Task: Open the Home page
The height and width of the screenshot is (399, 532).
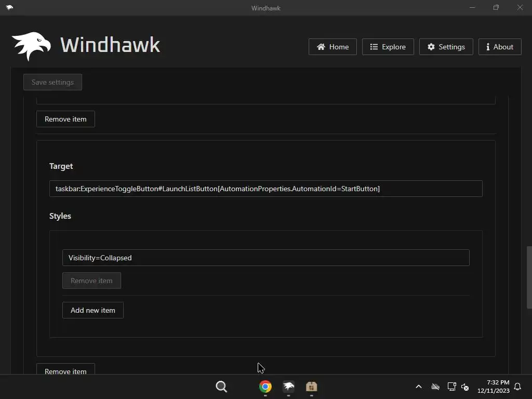Action: coord(332,47)
